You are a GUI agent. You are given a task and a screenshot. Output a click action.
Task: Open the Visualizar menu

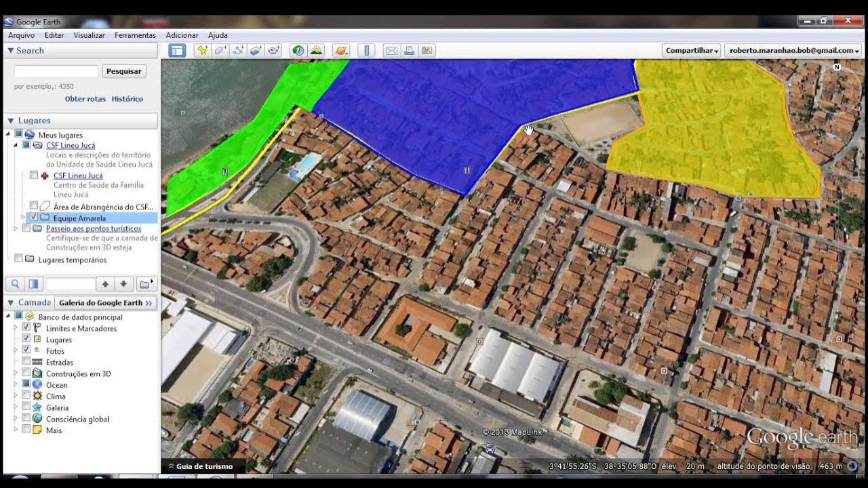89,35
